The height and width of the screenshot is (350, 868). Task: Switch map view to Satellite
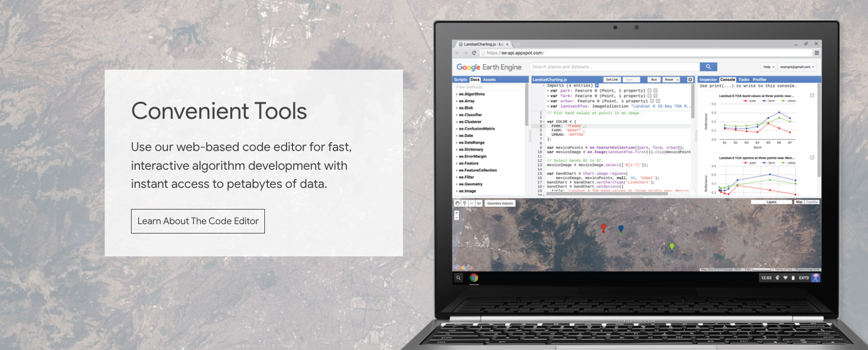tap(812, 202)
